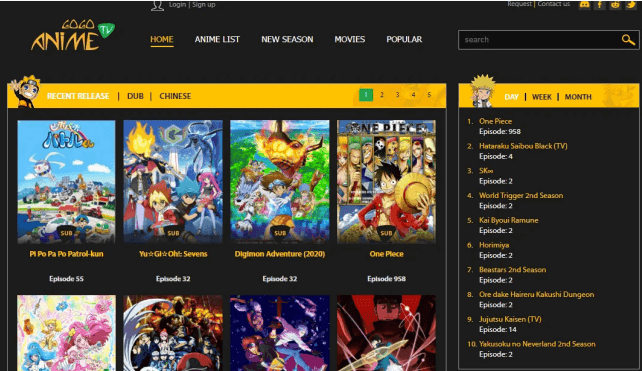Switch to the CHINESE tab

[x=175, y=96]
